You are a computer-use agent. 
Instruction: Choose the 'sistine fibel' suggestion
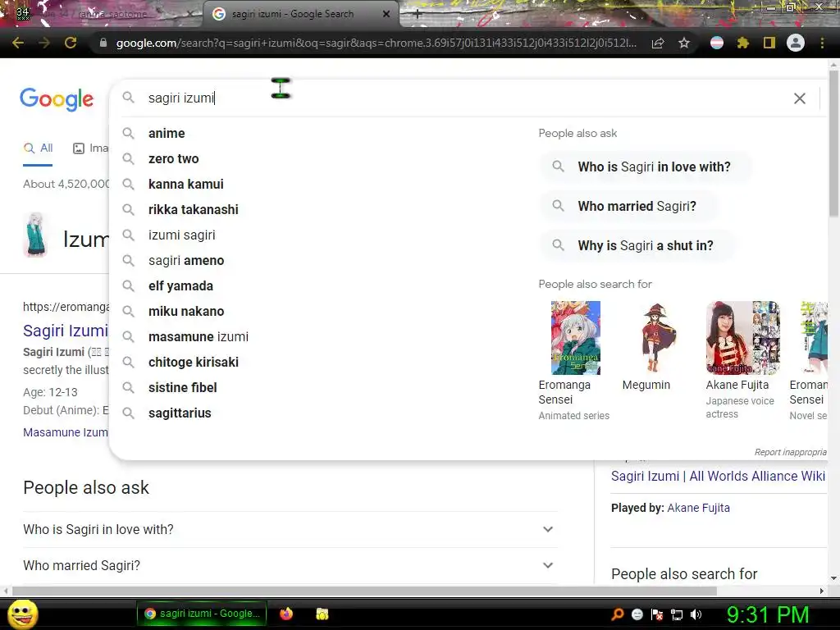(183, 388)
